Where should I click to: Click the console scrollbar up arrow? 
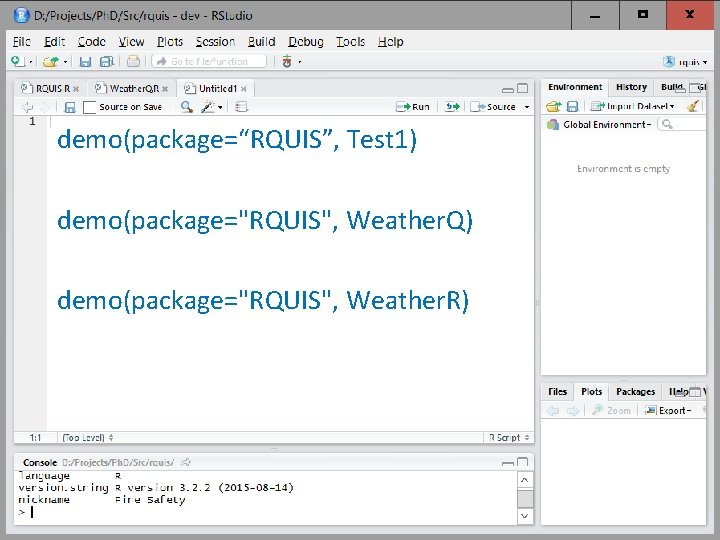(525, 480)
